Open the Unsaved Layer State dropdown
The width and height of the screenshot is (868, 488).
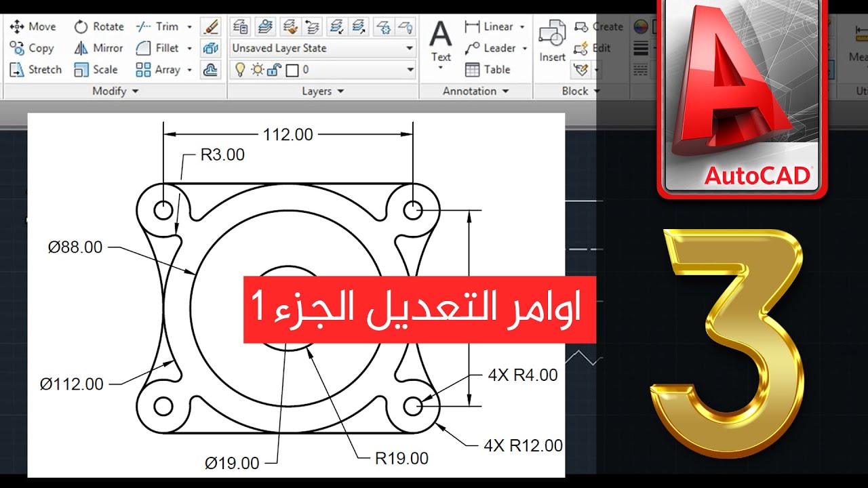[323, 48]
